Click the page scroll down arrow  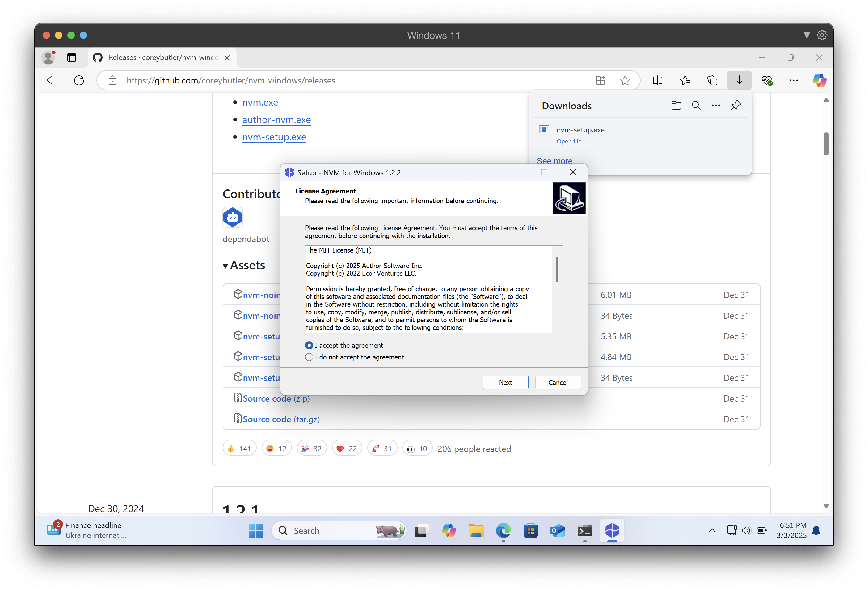click(x=826, y=506)
